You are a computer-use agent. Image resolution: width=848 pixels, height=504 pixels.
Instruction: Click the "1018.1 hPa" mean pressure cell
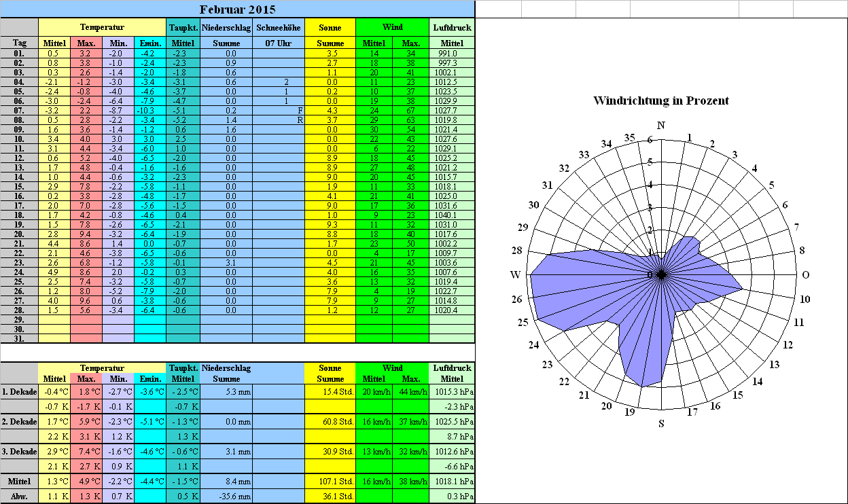pyautogui.click(x=452, y=481)
